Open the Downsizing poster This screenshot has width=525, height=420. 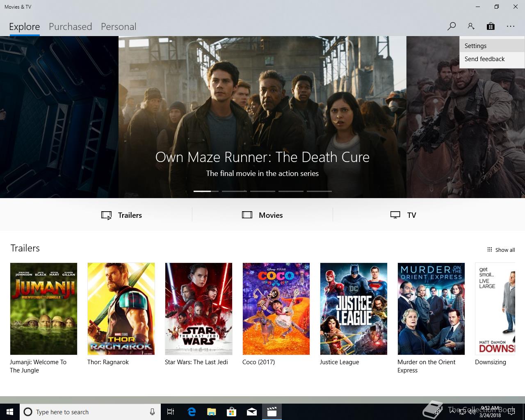(x=495, y=309)
